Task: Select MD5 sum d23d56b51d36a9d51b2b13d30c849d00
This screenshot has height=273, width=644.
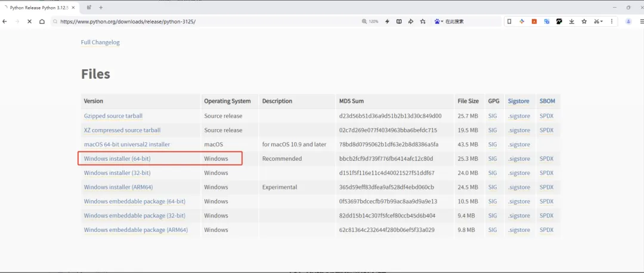Action: click(390, 116)
